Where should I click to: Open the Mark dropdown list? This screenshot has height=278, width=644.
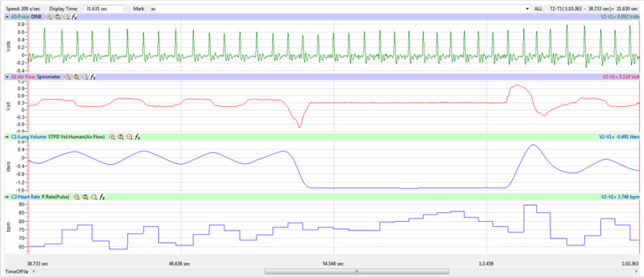[x=152, y=9]
